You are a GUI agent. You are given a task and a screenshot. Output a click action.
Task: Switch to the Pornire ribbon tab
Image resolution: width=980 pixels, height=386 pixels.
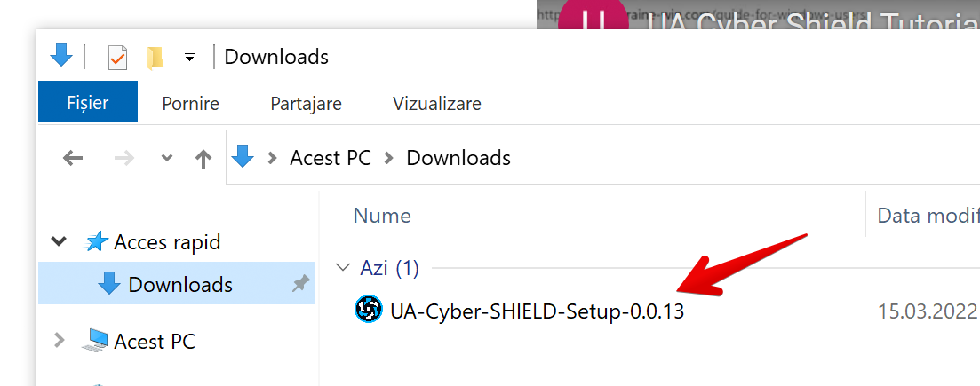191,103
